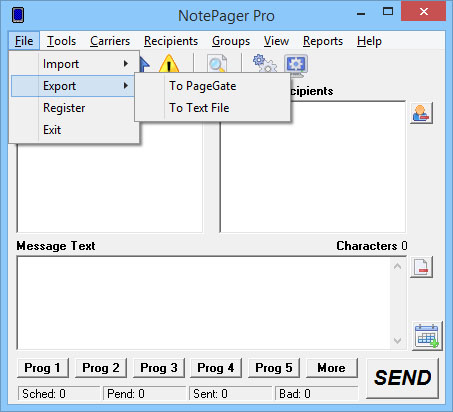Click the remove recipient person icon
This screenshot has height=412, width=453.
click(421, 113)
